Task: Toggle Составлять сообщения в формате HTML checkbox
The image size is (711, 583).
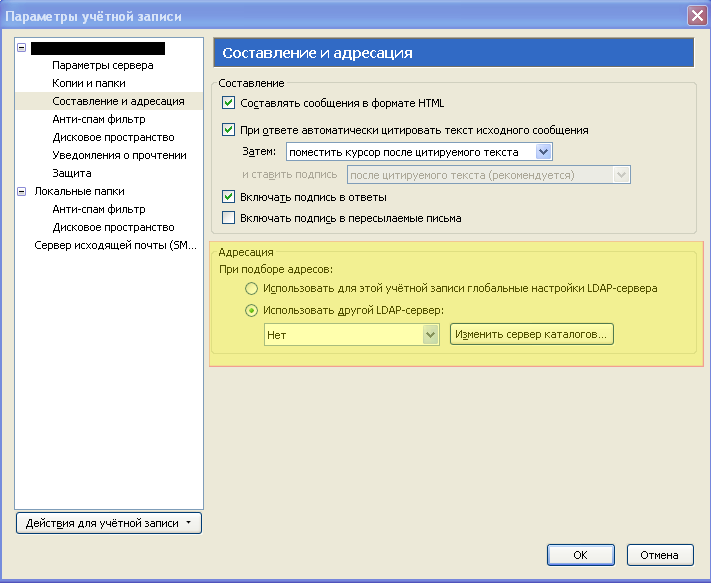Action: (229, 102)
